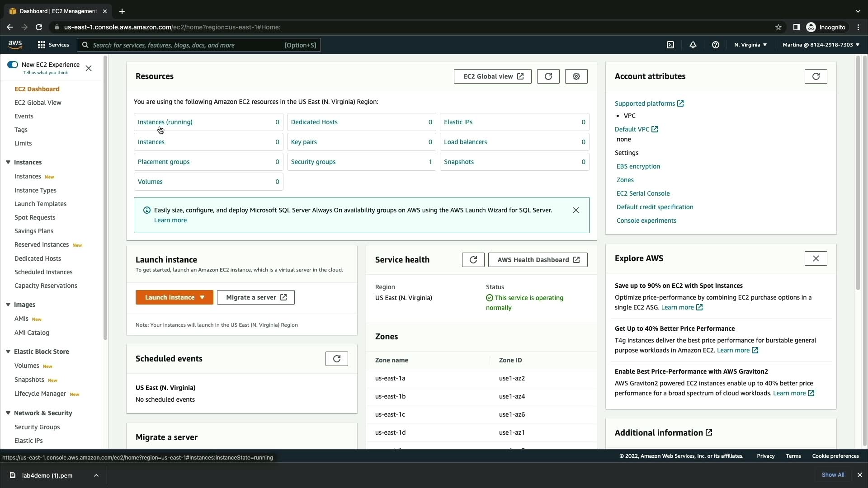Collapse the Elastic Block Store section
The height and width of the screenshot is (488, 868).
pos(8,352)
